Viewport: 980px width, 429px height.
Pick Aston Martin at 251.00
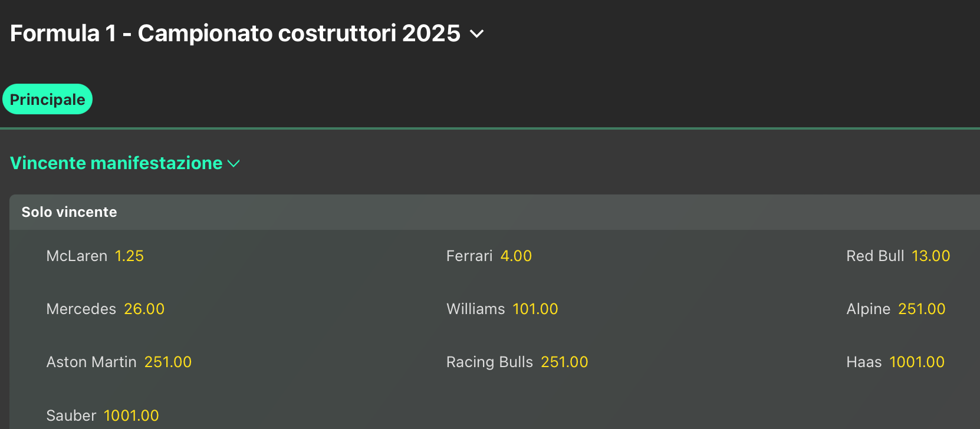click(x=168, y=362)
